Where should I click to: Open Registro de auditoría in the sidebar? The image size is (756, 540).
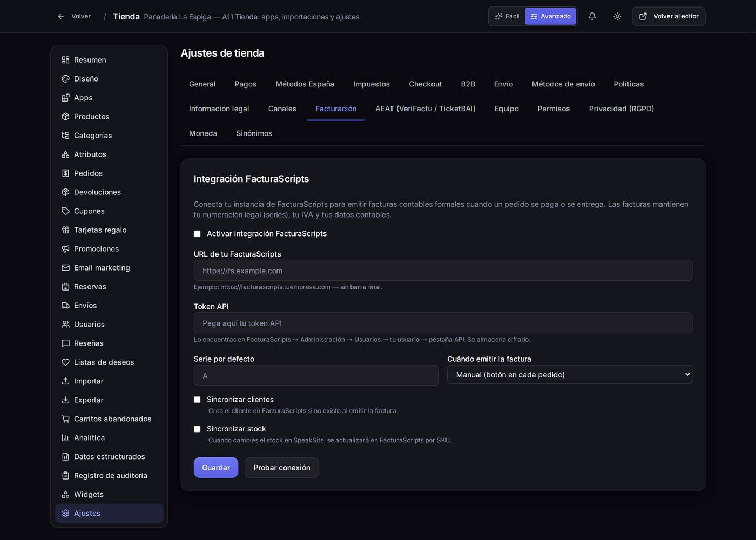[109, 476]
